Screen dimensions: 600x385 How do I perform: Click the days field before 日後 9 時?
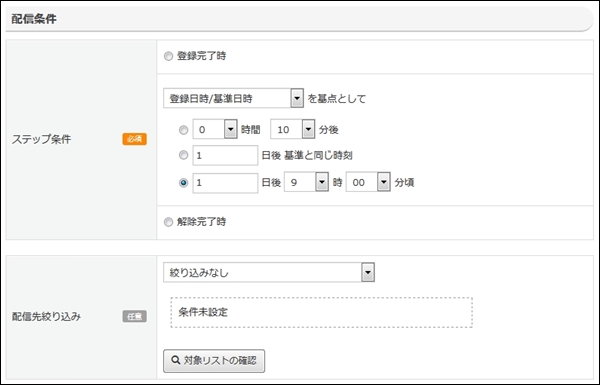coord(225,183)
